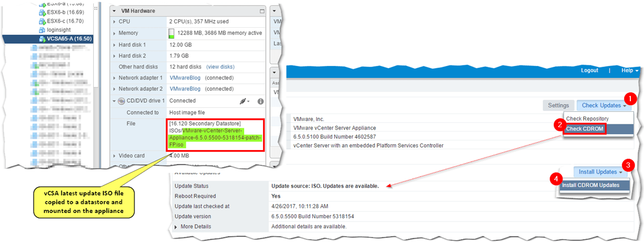Show CD/DVD drive info icon
The height and width of the screenshot is (242, 644).
pos(261,101)
